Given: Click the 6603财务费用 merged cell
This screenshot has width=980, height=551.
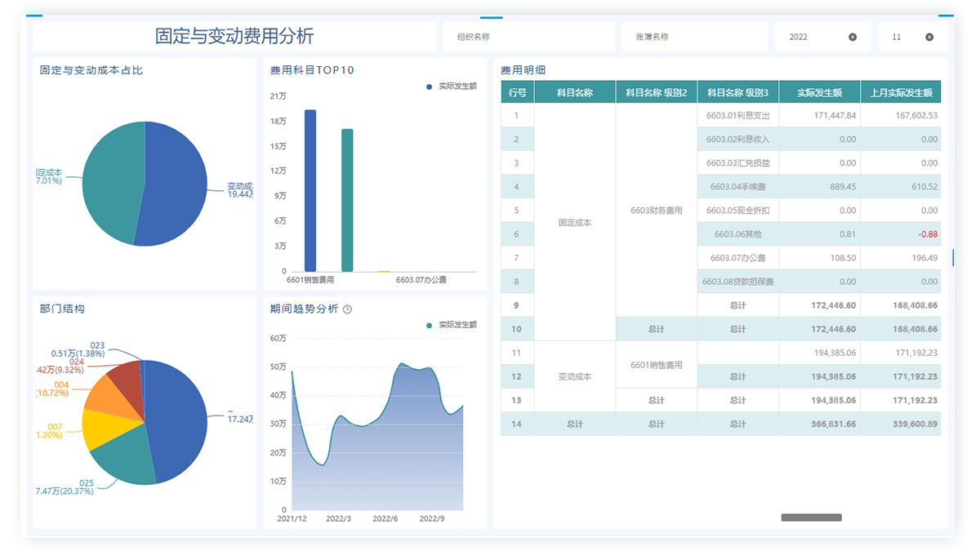Looking at the screenshot, I should [656, 211].
